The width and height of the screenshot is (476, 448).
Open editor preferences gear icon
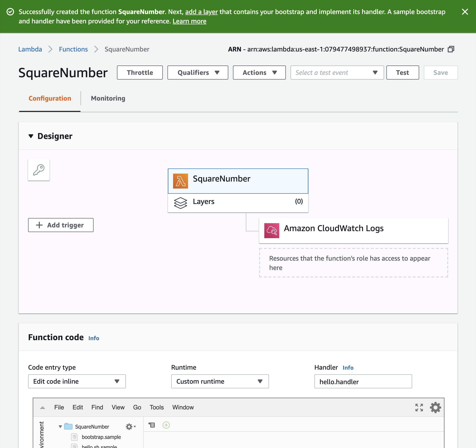coord(435,407)
